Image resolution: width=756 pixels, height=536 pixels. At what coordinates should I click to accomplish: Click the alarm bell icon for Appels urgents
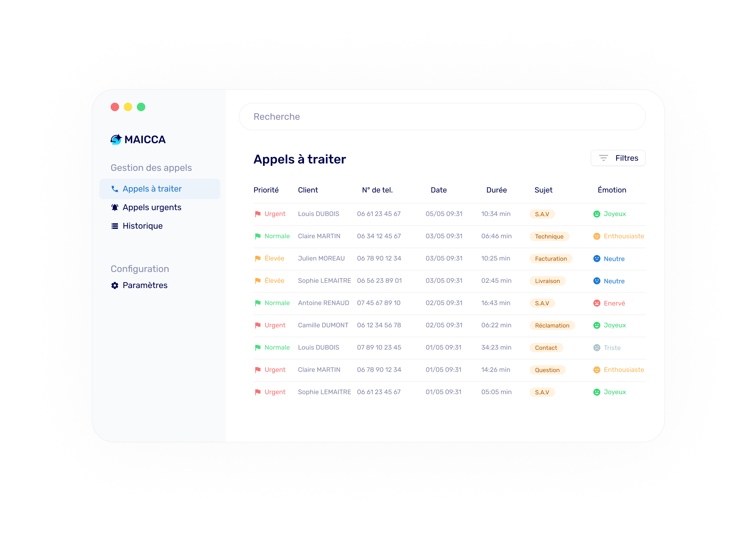(115, 208)
